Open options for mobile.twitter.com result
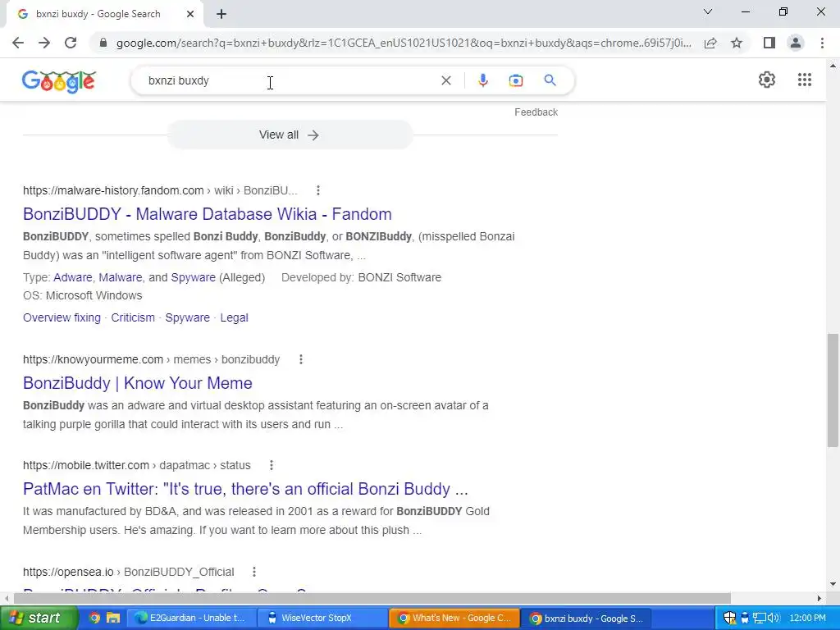This screenshot has height=630, width=840. click(272, 465)
